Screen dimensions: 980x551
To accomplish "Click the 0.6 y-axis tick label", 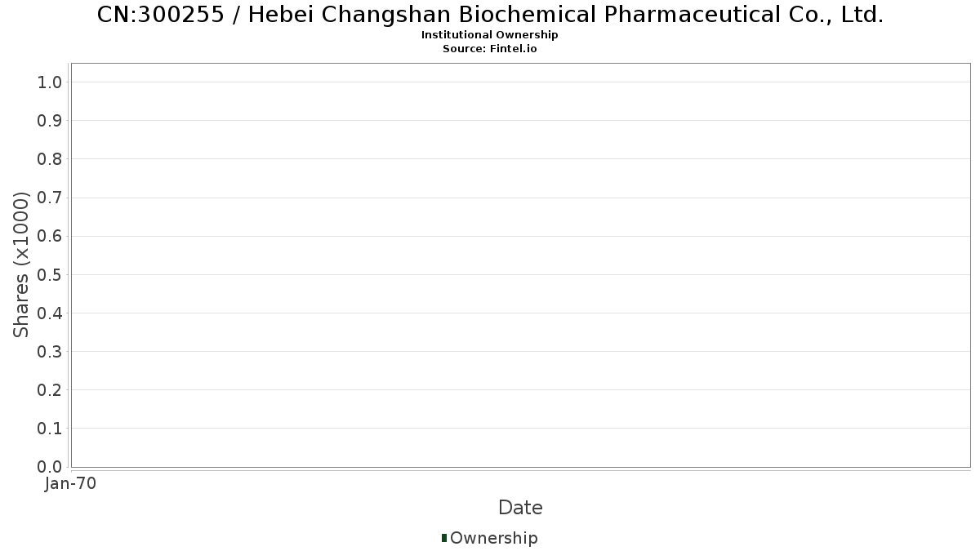I will pos(50,236).
